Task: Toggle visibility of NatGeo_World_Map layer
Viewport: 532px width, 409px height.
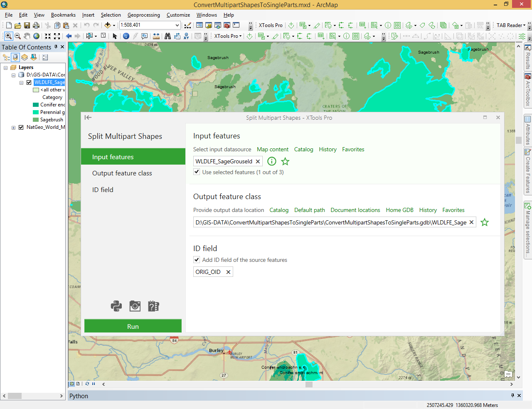Action: click(21, 127)
